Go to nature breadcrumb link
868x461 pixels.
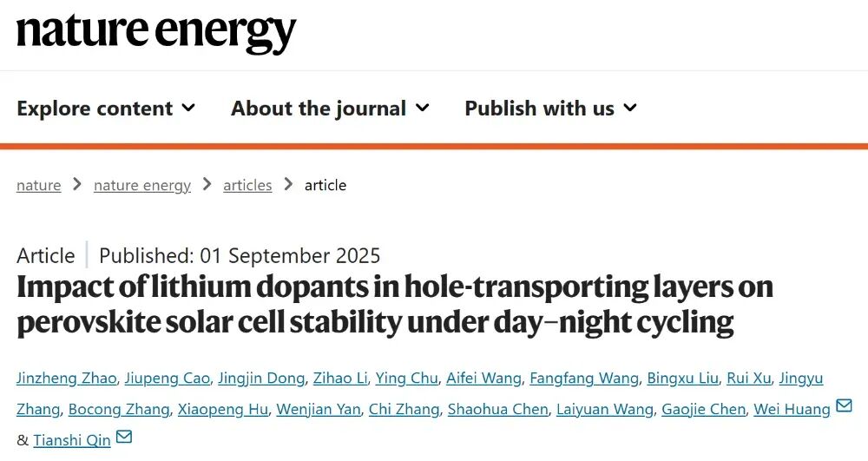point(39,185)
